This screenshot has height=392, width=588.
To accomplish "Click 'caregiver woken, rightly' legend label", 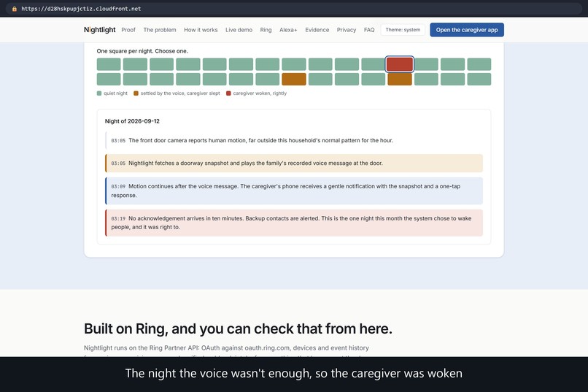I will [x=260, y=93].
